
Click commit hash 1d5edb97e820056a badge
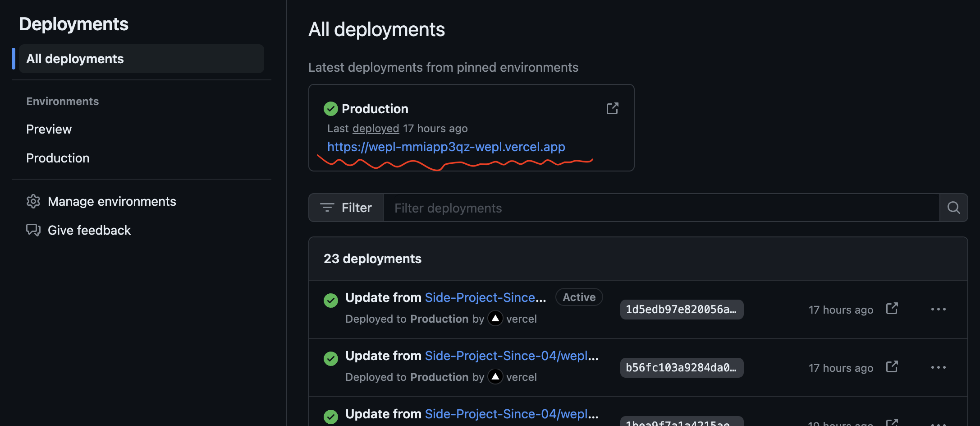682,310
